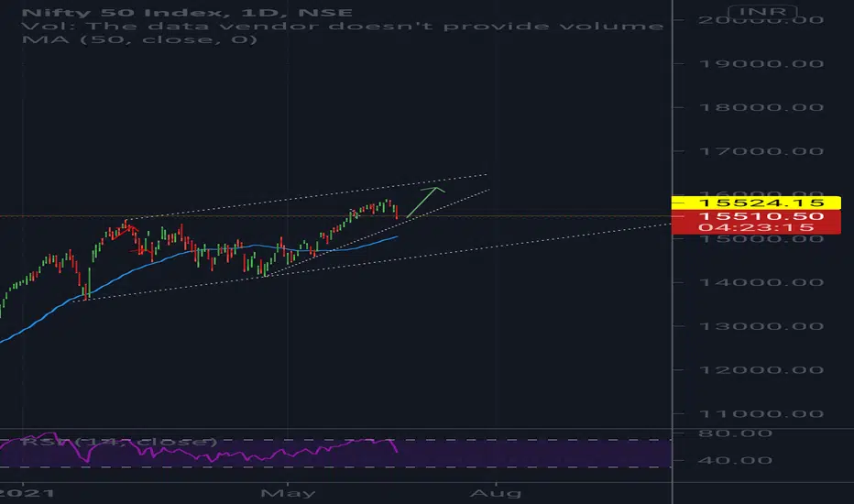Click the 13000.00 price axis label
The height and width of the screenshot is (504, 854).
[761, 326]
